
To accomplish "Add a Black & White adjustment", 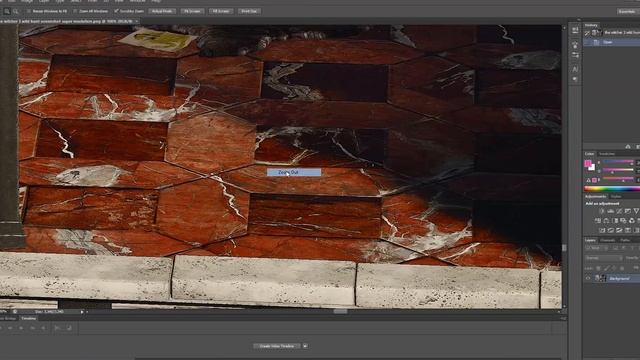I will click(x=616, y=220).
